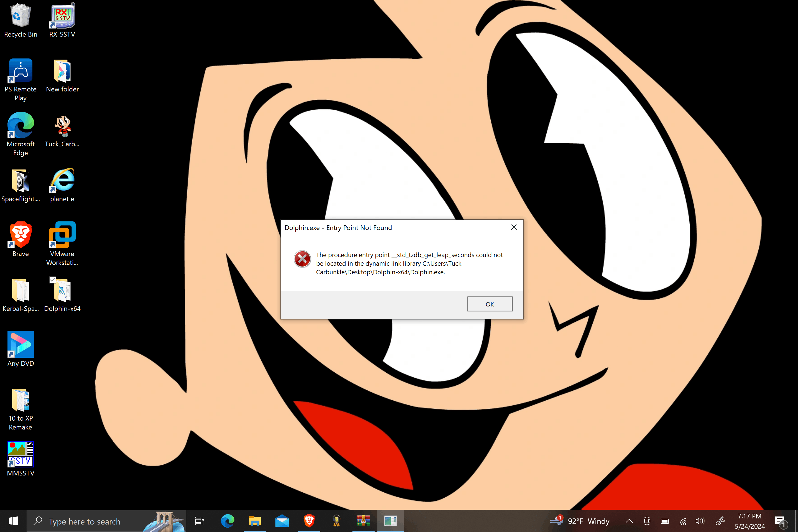The image size is (798, 532).
Task: Dismiss the error by clicking OK
Action: [x=490, y=304]
